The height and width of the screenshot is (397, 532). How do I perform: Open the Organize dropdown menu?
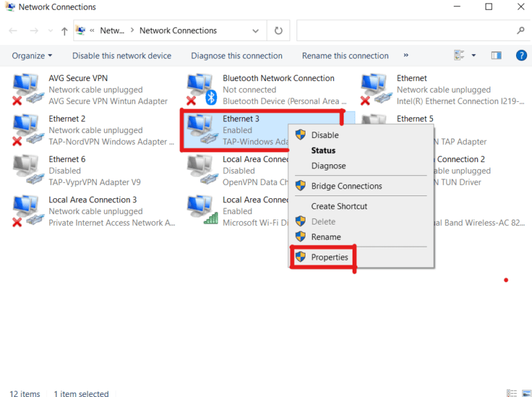(x=32, y=55)
